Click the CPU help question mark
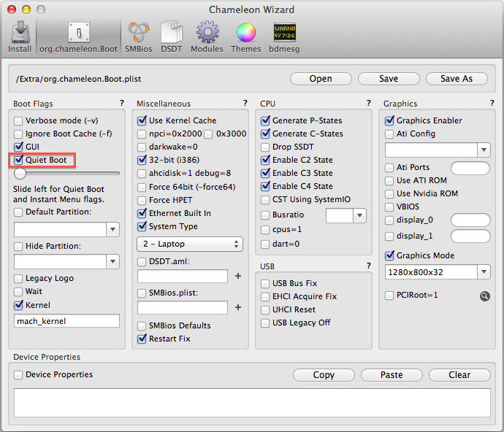 pyautogui.click(x=369, y=103)
